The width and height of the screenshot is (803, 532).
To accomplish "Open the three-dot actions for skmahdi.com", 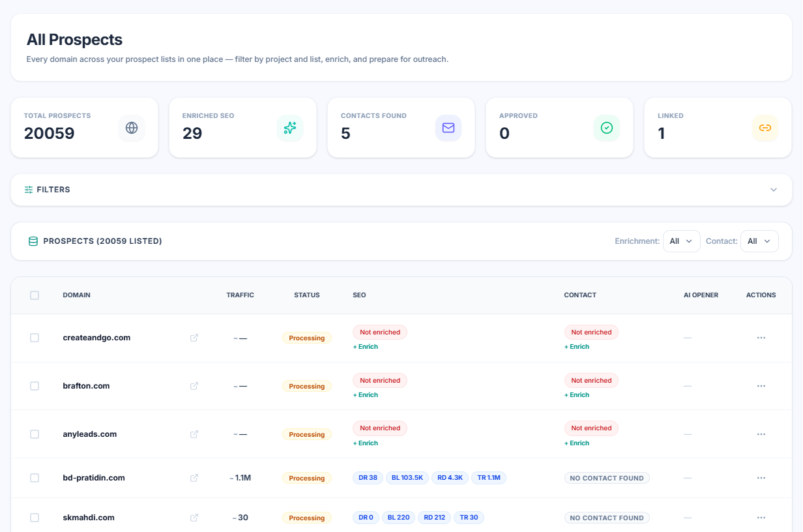I will 761,518.
